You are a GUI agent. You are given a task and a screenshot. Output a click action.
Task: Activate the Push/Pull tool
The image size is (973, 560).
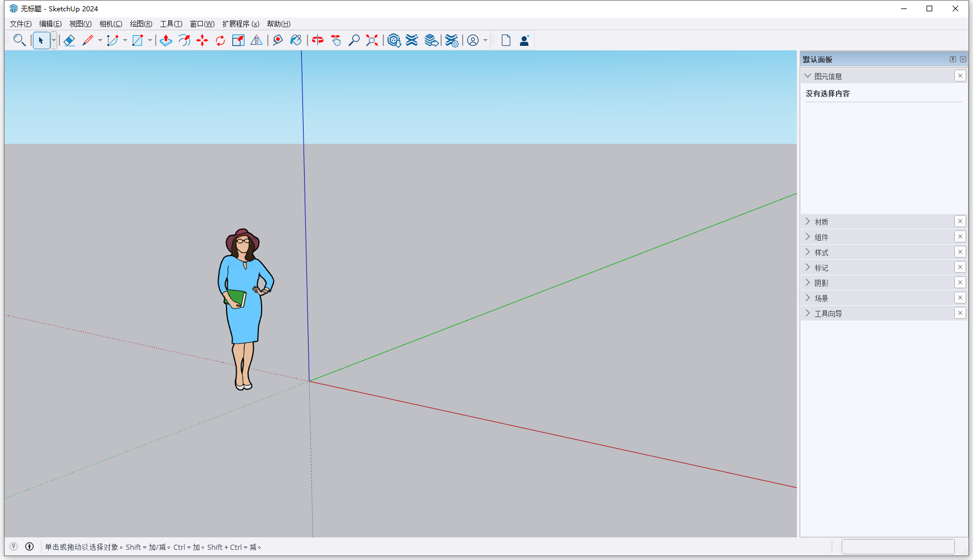165,40
